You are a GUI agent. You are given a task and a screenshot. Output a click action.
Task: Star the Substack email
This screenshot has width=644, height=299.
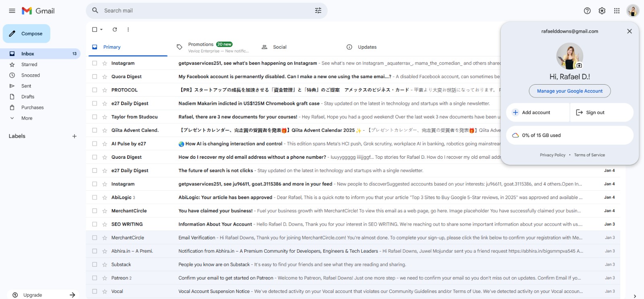pyautogui.click(x=105, y=264)
